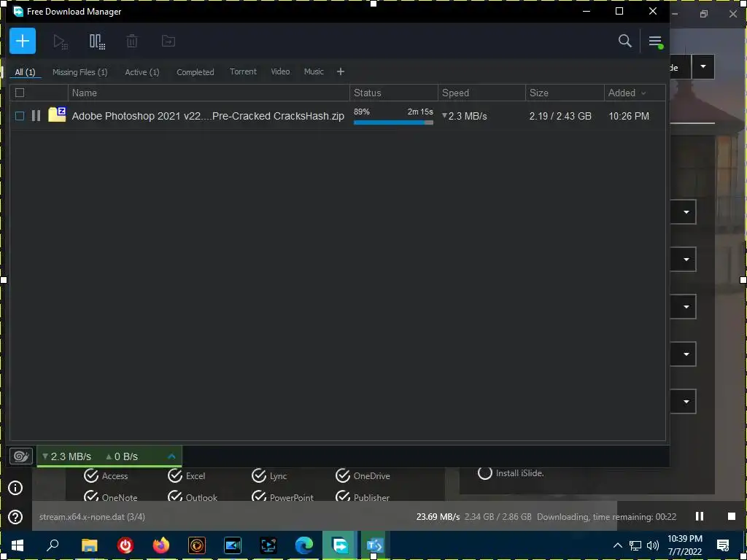Open the Music tab
Screen dimensions: 747x560
pos(314,71)
